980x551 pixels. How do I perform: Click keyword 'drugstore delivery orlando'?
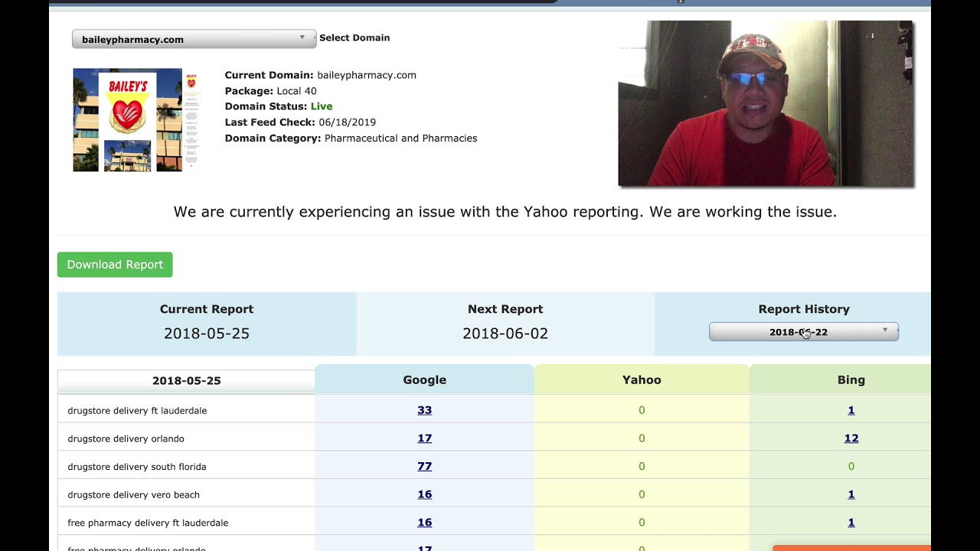click(x=126, y=439)
